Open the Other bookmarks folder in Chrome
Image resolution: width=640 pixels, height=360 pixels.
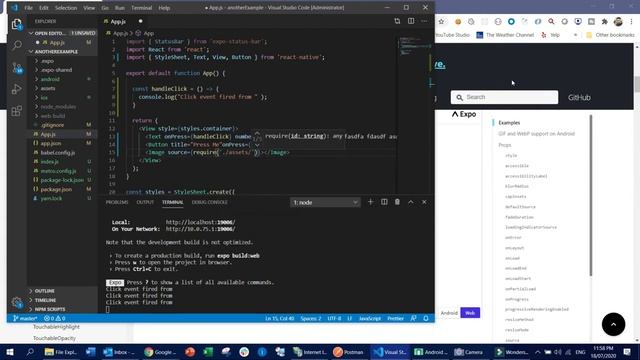[610, 35]
